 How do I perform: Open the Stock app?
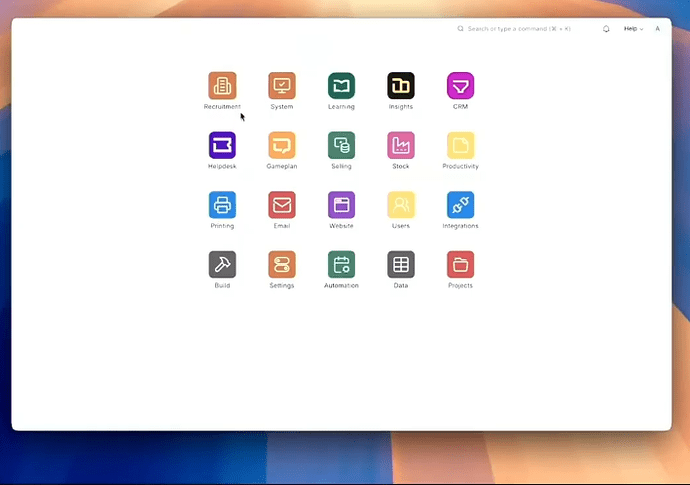pyautogui.click(x=401, y=146)
